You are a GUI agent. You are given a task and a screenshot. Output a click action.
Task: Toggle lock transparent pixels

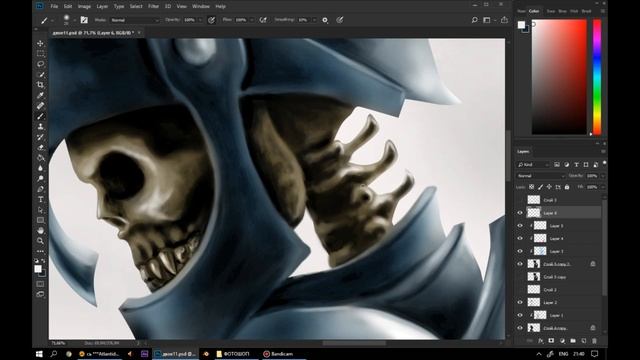click(x=531, y=187)
